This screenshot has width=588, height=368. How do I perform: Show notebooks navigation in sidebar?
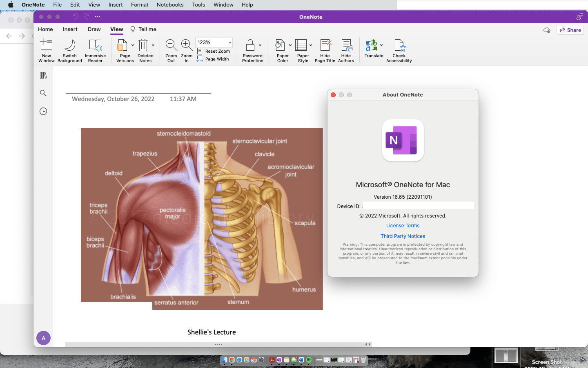coord(43,75)
